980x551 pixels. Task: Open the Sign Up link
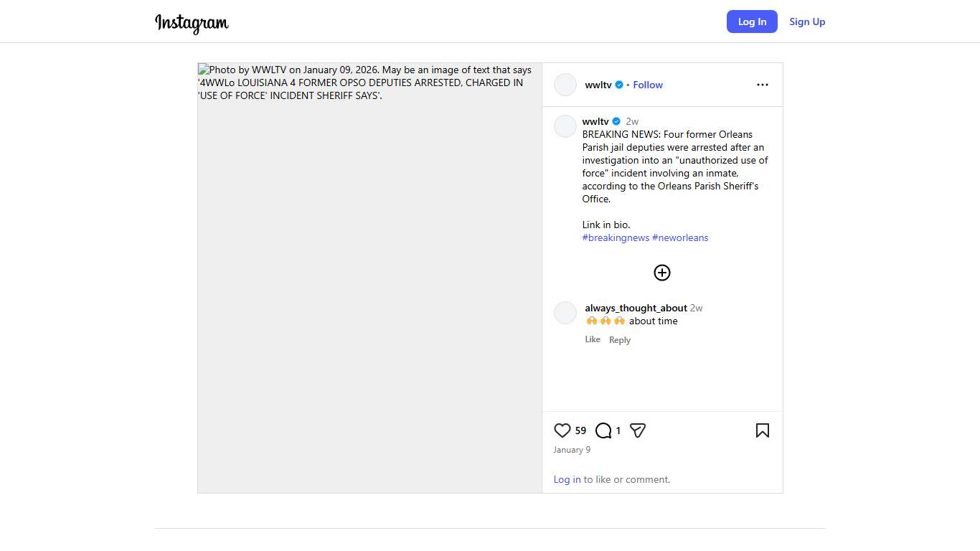(807, 22)
